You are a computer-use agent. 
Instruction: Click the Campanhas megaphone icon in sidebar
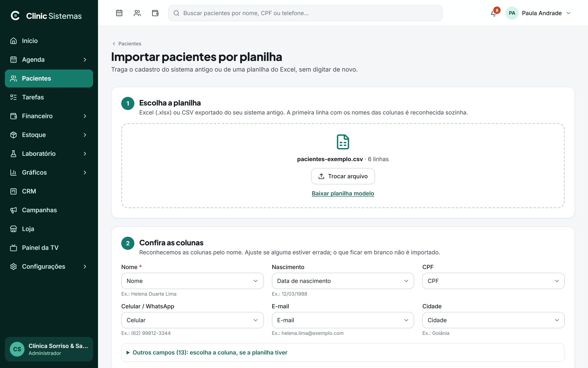(14, 210)
